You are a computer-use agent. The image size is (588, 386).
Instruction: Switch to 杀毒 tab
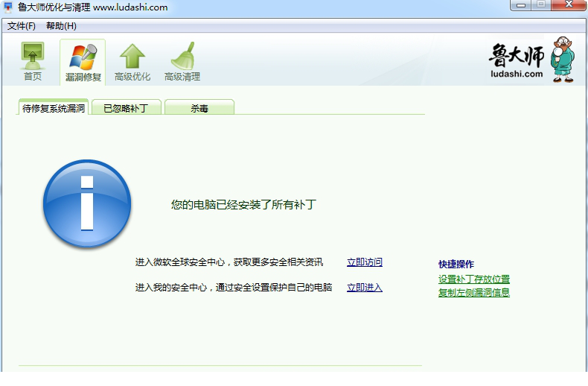click(x=199, y=108)
